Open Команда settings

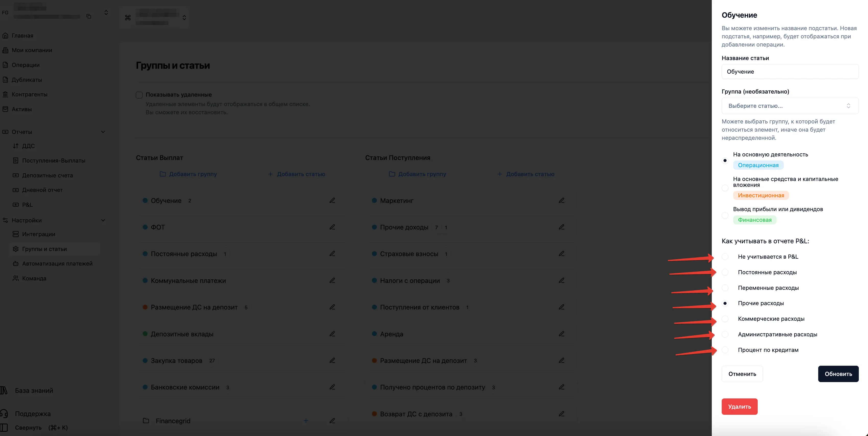(x=34, y=278)
